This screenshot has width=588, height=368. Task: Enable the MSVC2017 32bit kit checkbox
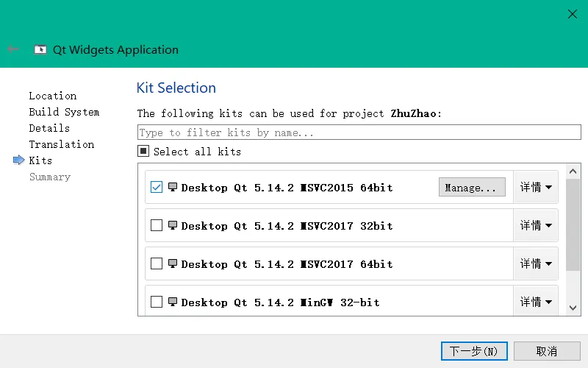157,225
